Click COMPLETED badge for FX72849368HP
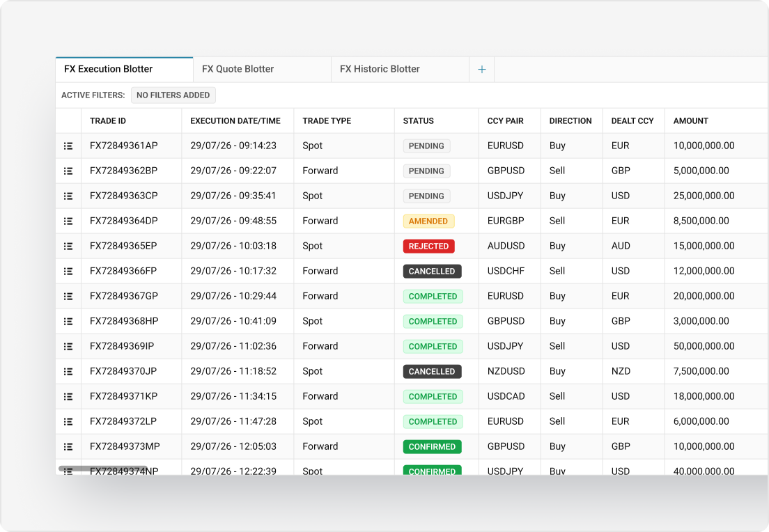Viewport: 769px width, 532px height. (433, 321)
